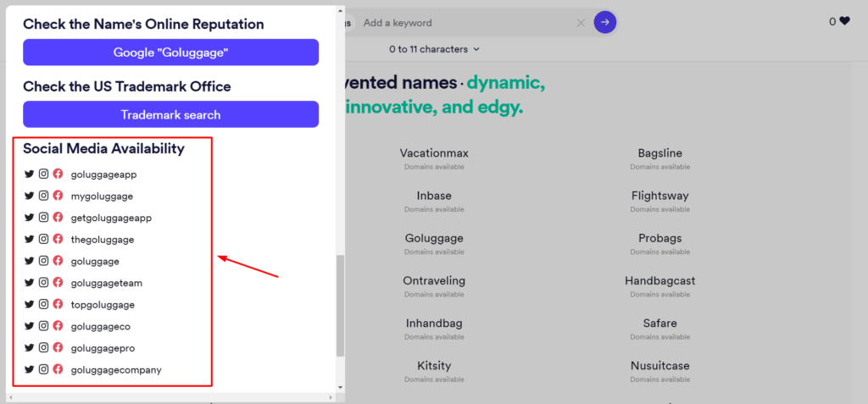Image resolution: width=868 pixels, height=404 pixels.
Task: Open the Twitter icon beside thegoluggage
Action: coord(29,239)
